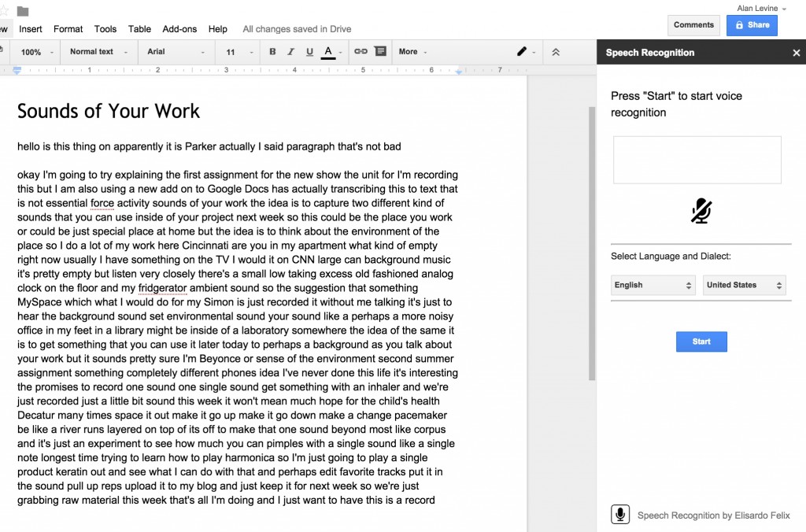Screen dimensions: 806x532
Task: Add a comment with the toolbar comment icon
Action: pyautogui.click(x=380, y=51)
